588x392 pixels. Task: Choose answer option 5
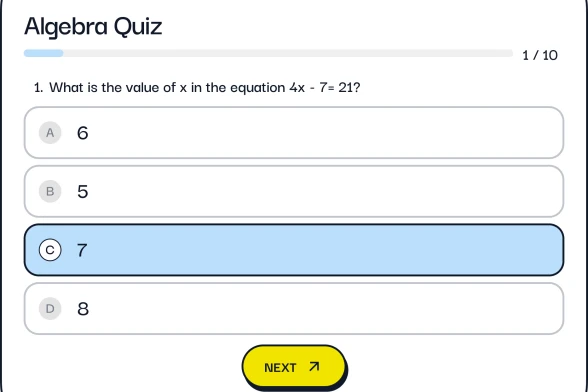[x=294, y=191]
